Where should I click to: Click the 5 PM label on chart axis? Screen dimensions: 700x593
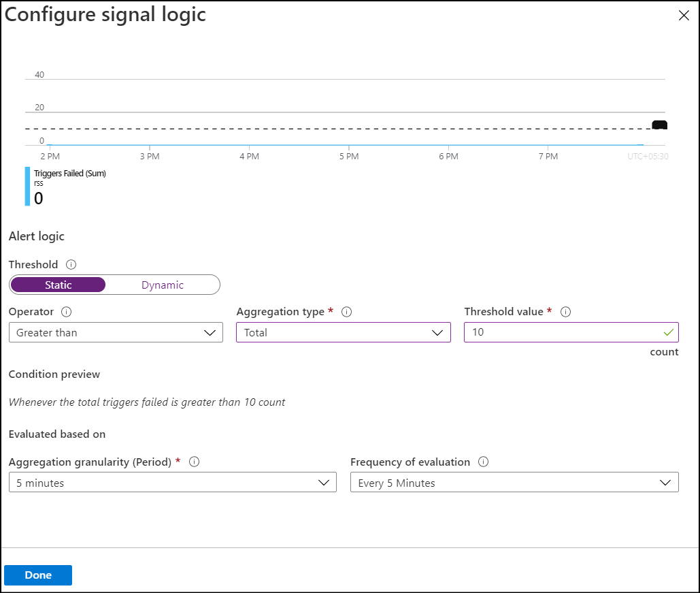point(349,157)
